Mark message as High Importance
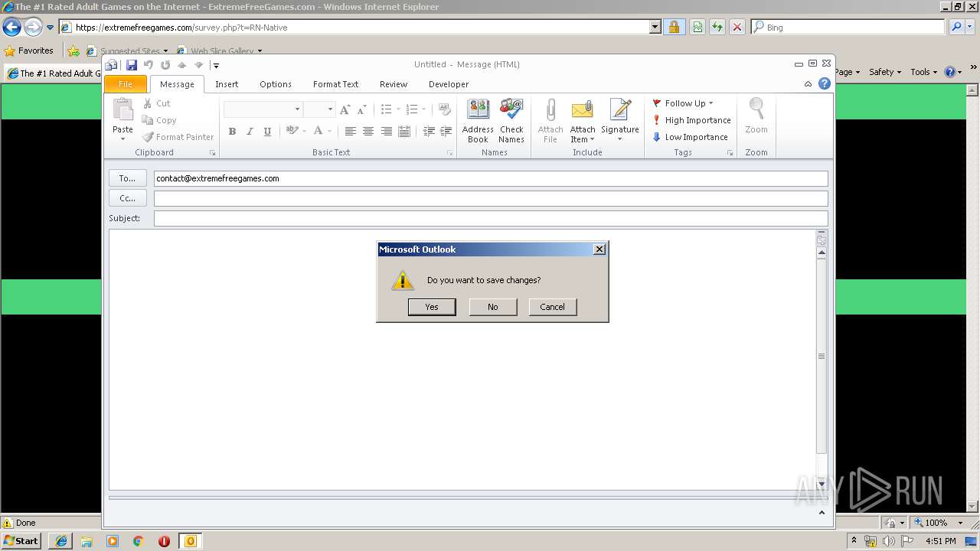The width and height of the screenshot is (980, 551). (x=691, y=120)
